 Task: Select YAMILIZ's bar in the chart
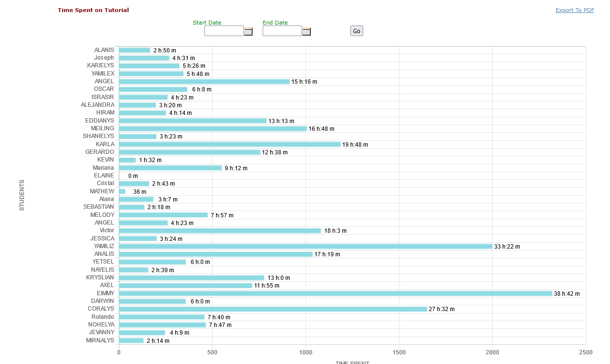[x=305, y=246]
